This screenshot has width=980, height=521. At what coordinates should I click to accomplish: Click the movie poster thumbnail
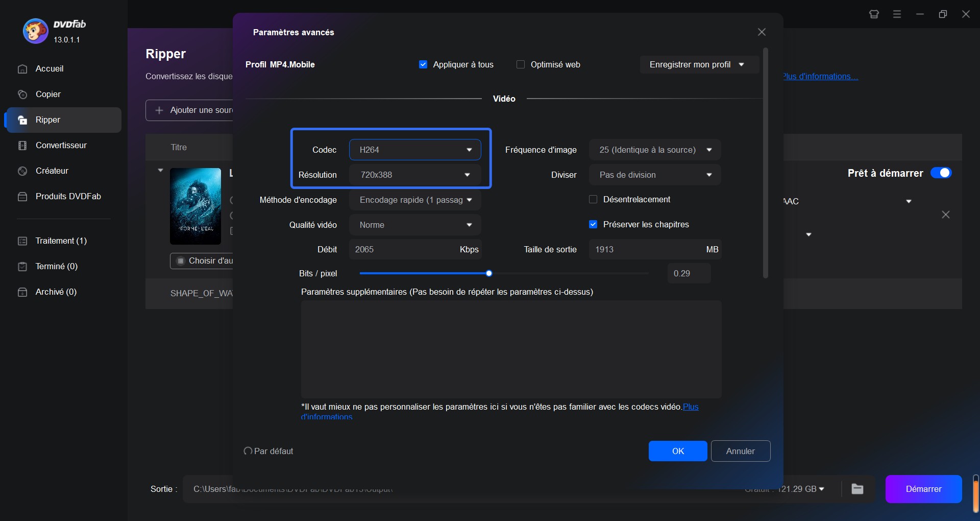coord(195,206)
